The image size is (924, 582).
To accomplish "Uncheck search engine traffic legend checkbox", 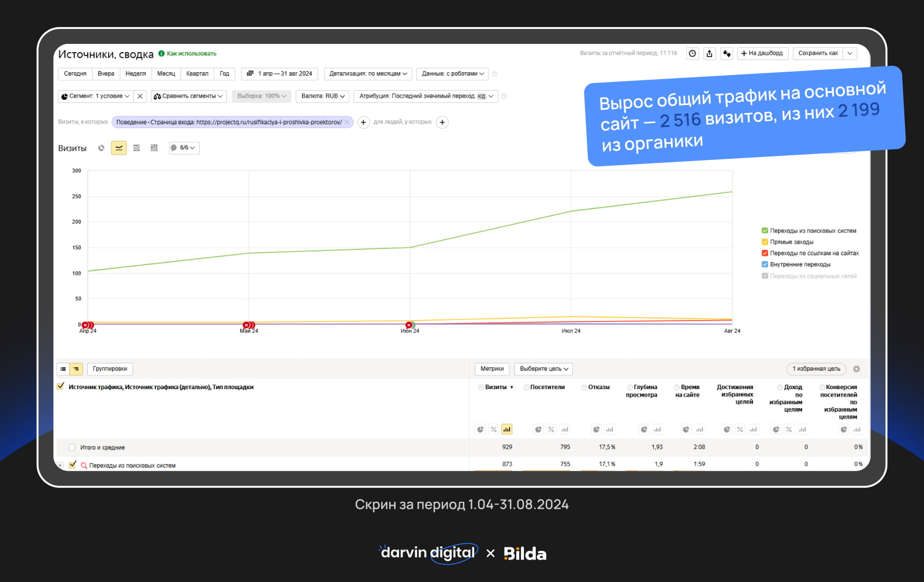I will point(765,231).
